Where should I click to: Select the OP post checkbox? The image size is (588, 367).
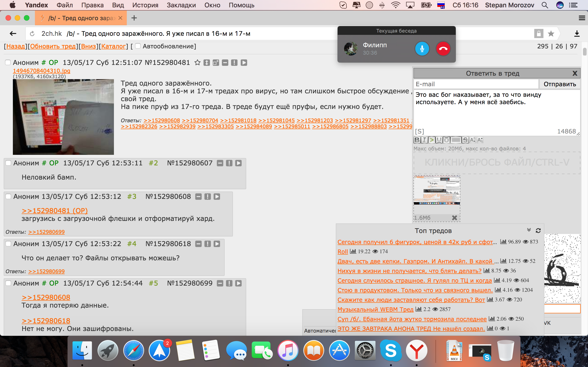[x=8, y=63]
